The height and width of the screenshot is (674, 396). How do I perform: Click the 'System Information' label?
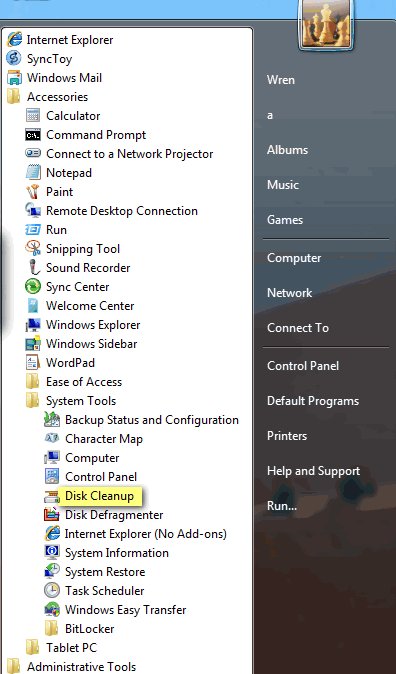pyautogui.click(x=117, y=552)
